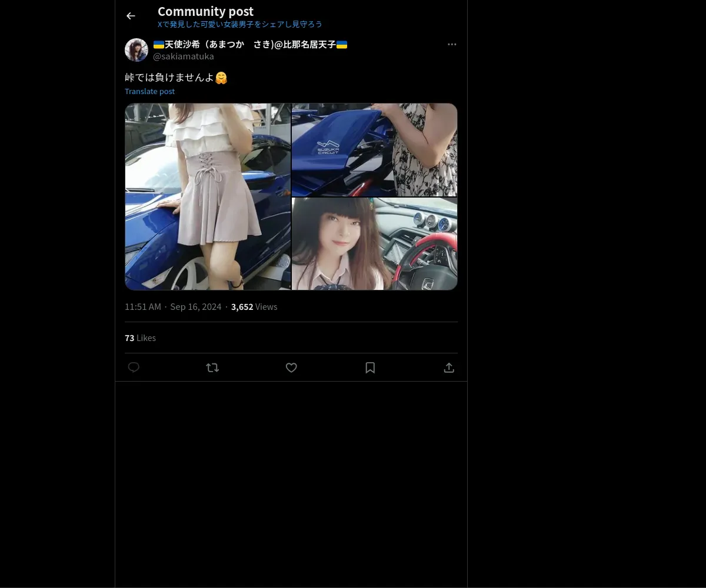Open the selfie photo with steering wheel

click(375, 243)
